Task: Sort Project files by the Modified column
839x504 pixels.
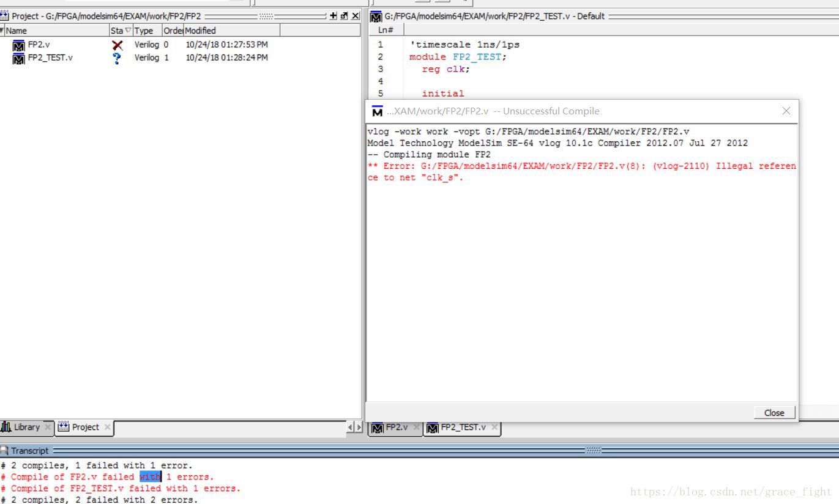Action: coord(231,30)
